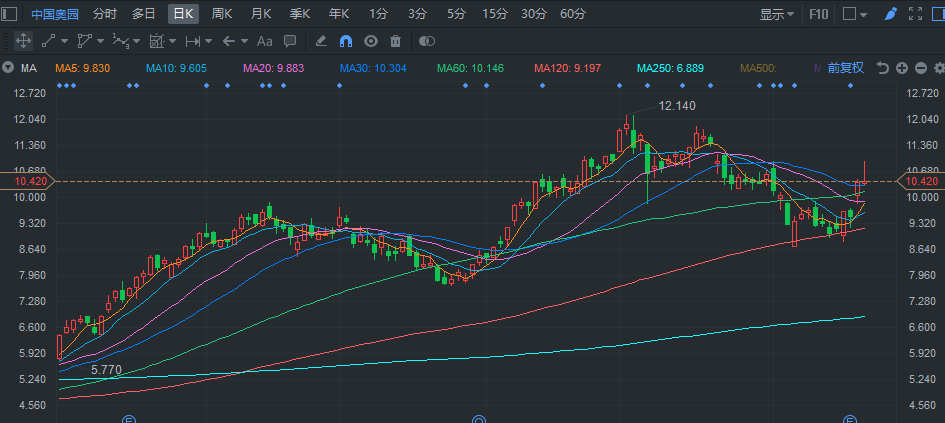This screenshot has width=945, height=423.
Task: Switch to the 3分 period tab
Action: point(416,14)
